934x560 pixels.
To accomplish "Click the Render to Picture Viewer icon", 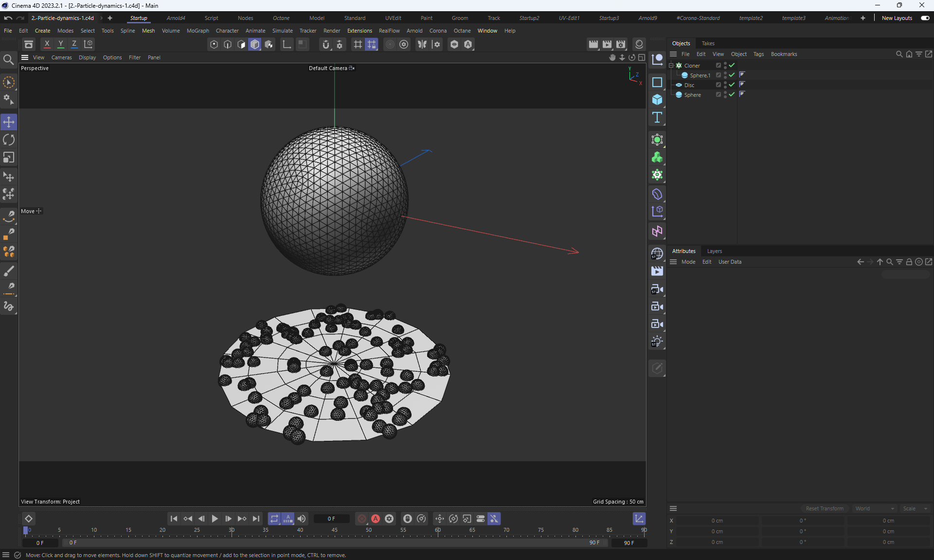I will pyautogui.click(x=607, y=44).
